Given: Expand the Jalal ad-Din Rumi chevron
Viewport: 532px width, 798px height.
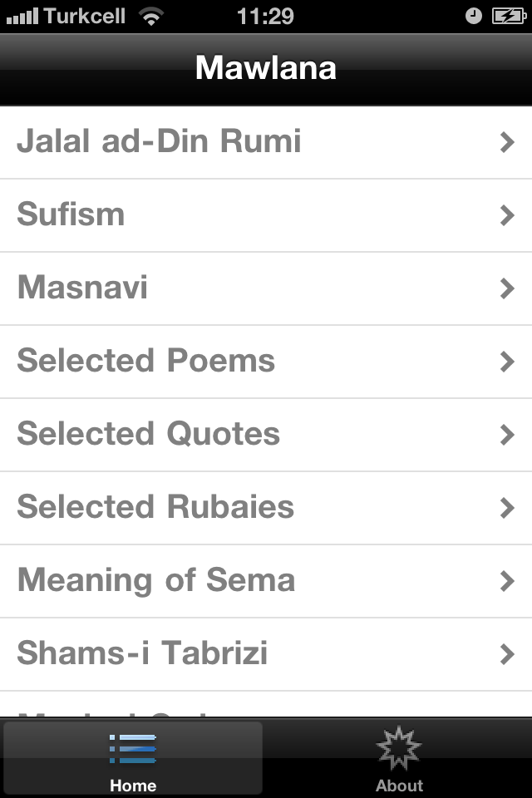Looking at the screenshot, I should (507, 142).
